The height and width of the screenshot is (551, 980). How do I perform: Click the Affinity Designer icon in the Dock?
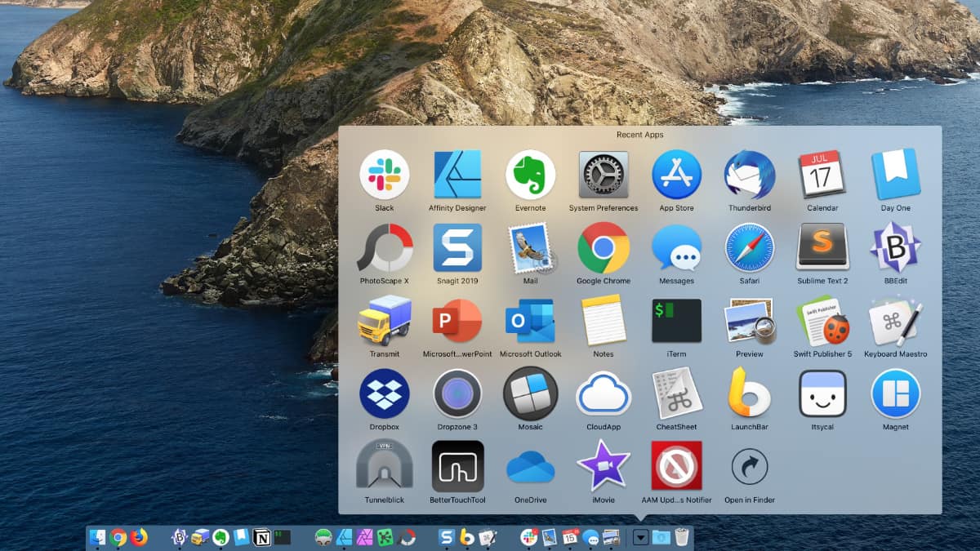click(x=345, y=536)
